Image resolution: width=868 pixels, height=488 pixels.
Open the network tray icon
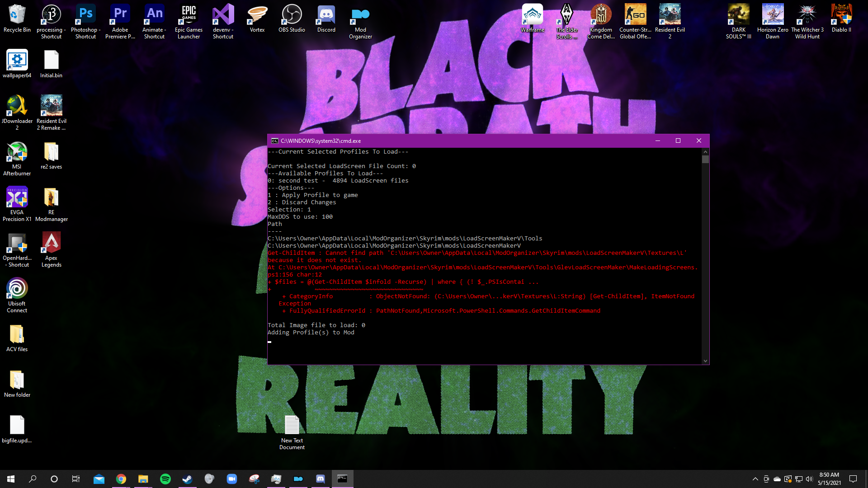[799, 479]
